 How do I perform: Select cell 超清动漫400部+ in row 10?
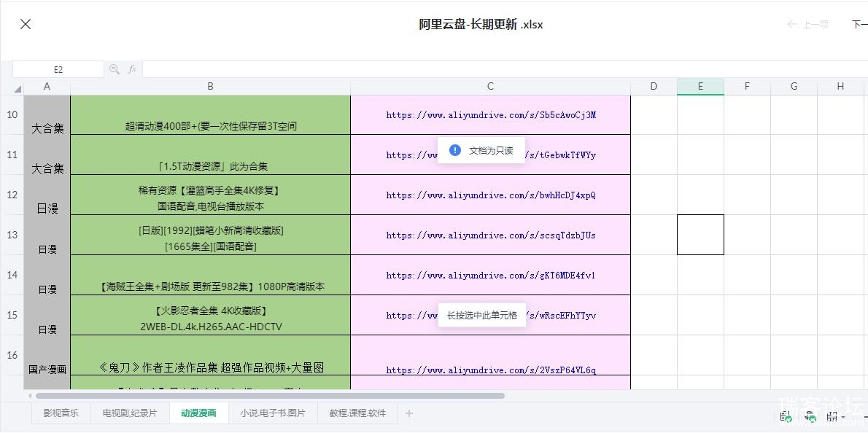coord(210,114)
